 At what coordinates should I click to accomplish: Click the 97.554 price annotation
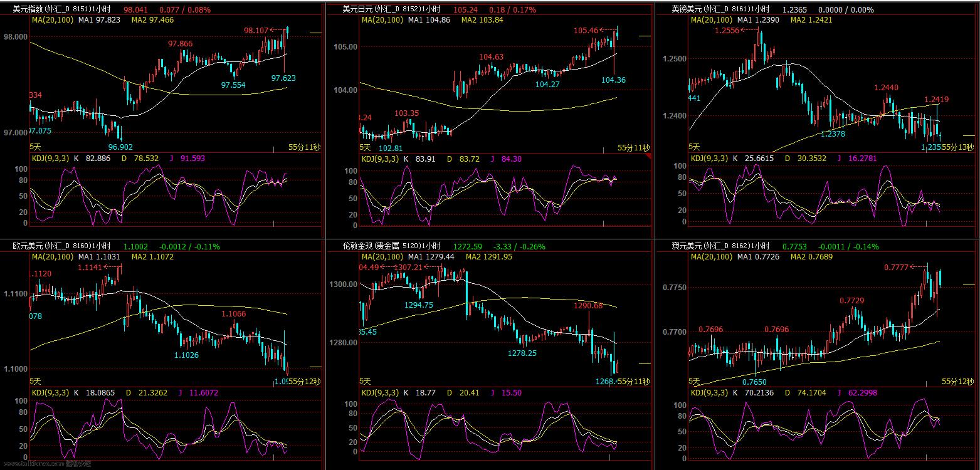click(233, 85)
